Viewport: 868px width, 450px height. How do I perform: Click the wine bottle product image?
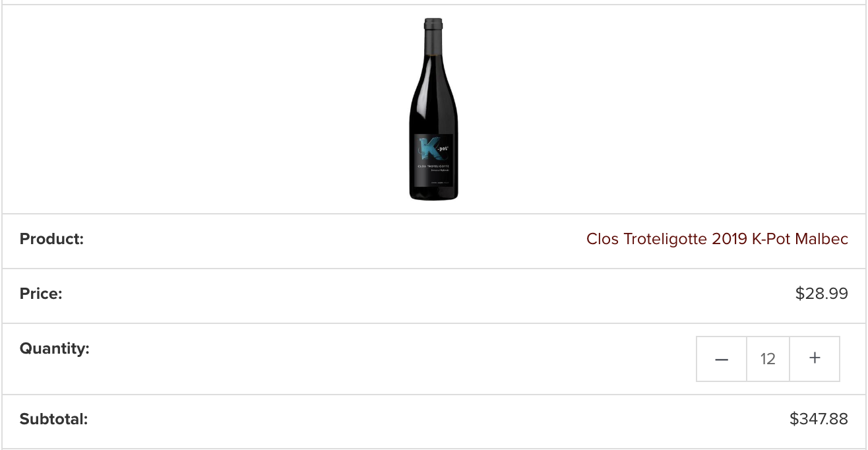click(x=433, y=109)
